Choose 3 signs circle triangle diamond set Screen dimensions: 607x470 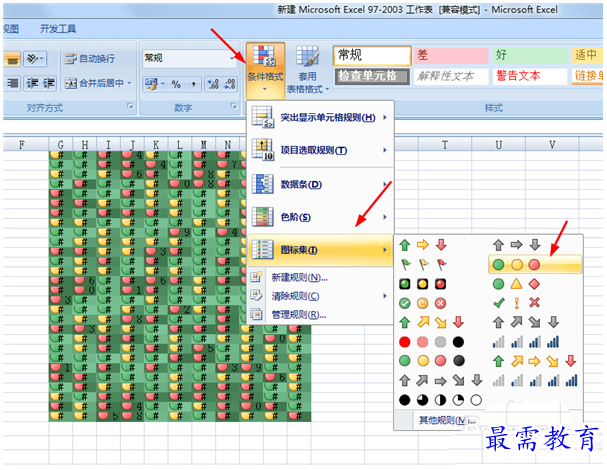[516, 284]
